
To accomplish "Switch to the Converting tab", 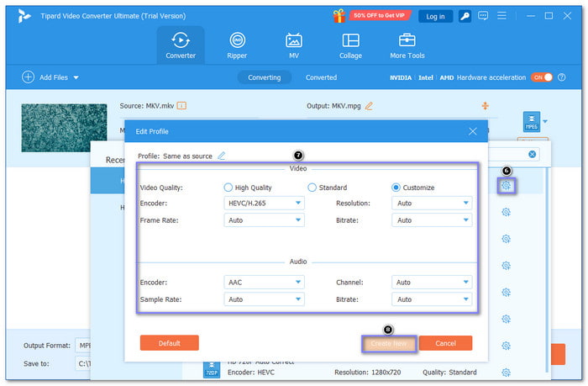I will pos(264,77).
